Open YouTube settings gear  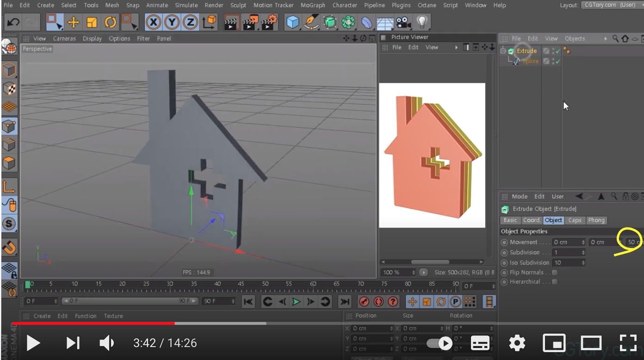517,343
